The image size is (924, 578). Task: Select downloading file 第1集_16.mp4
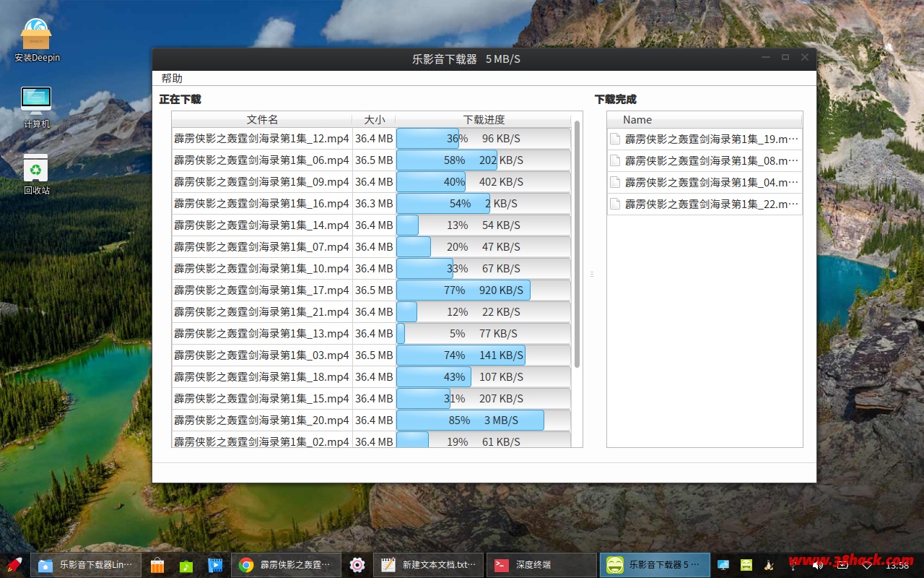coord(261,203)
